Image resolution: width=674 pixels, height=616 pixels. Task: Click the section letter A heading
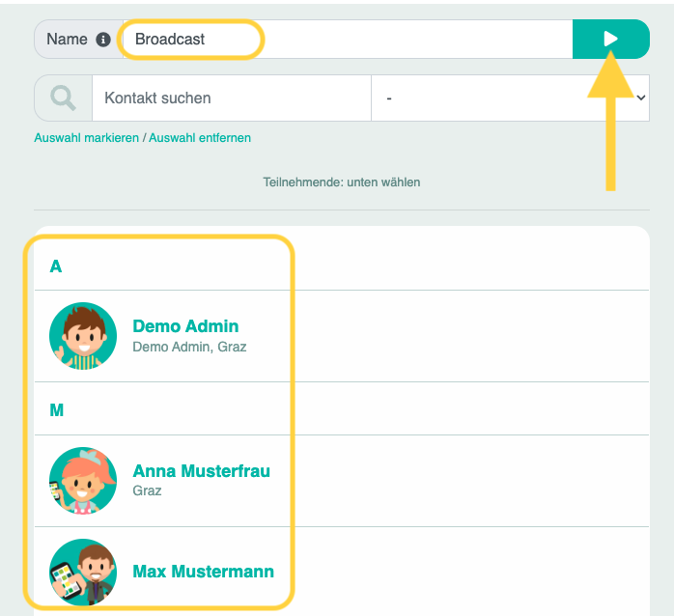56,266
